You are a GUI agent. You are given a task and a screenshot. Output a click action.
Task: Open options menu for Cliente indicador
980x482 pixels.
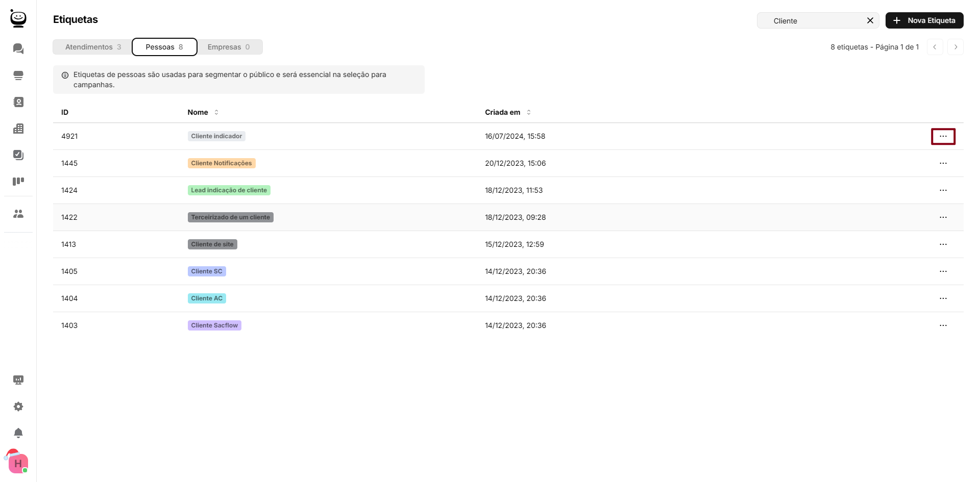click(943, 136)
